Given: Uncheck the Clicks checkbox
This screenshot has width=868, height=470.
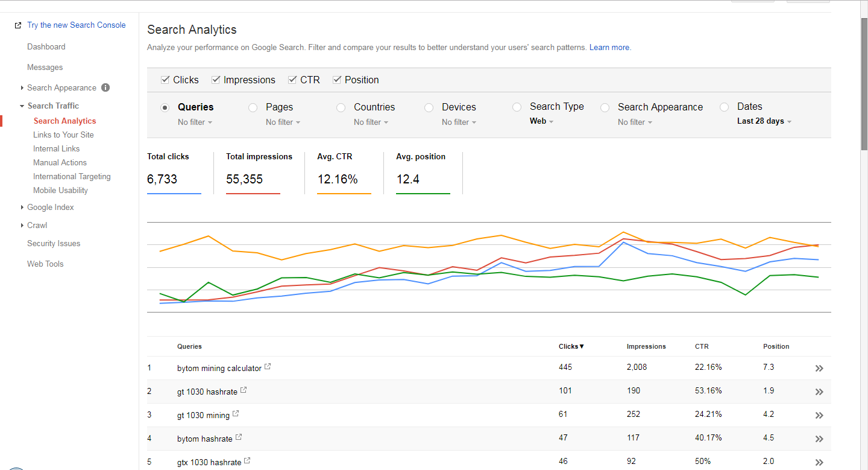Looking at the screenshot, I should pos(165,80).
